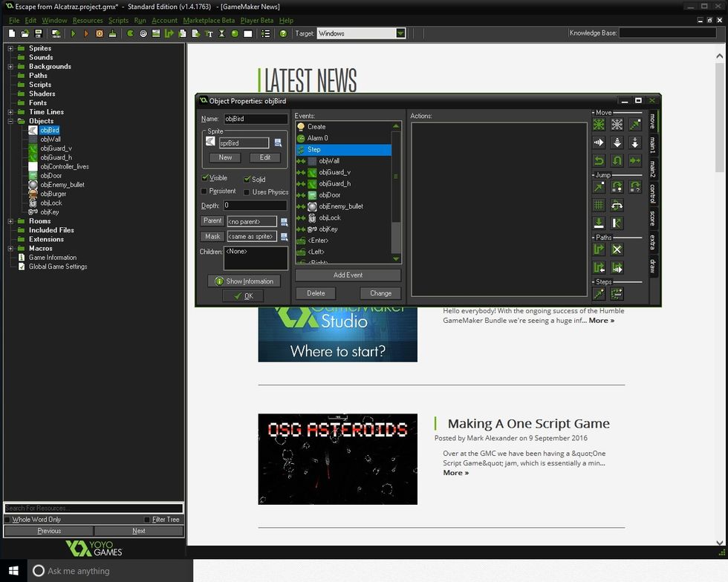Expand the Backgrounds folder
Viewport: 728px width, 582px height.
(10, 66)
